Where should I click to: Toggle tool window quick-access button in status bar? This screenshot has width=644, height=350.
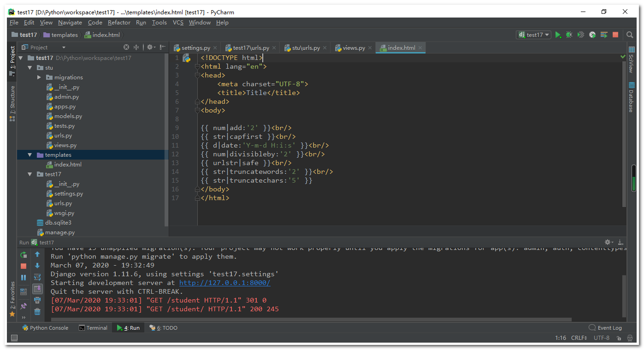point(14,338)
